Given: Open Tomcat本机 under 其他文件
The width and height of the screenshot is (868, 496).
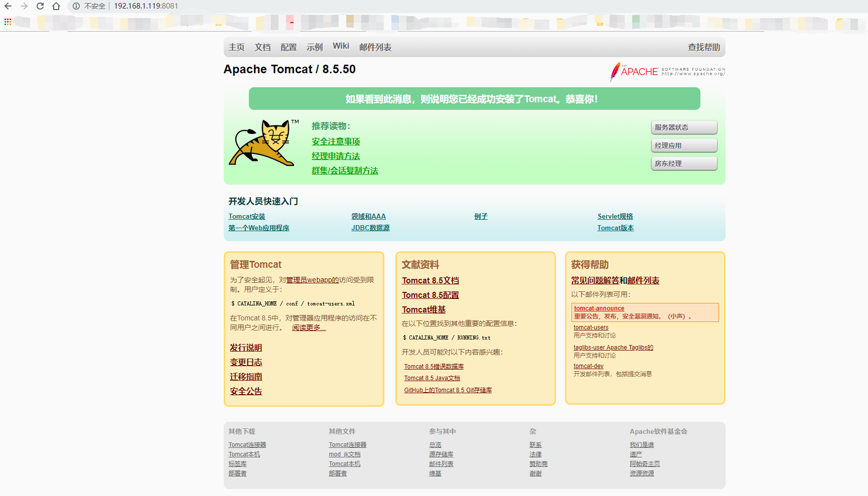Looking at the screenshot, I should 345,464.
